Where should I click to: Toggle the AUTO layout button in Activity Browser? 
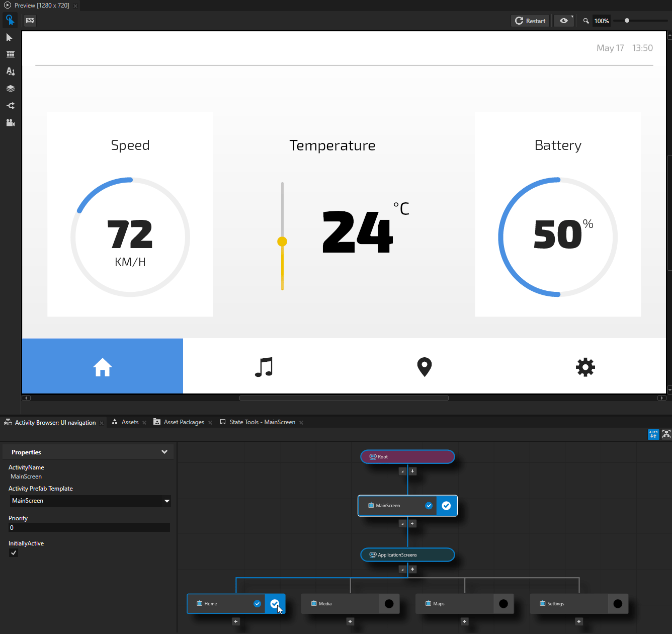653,434
